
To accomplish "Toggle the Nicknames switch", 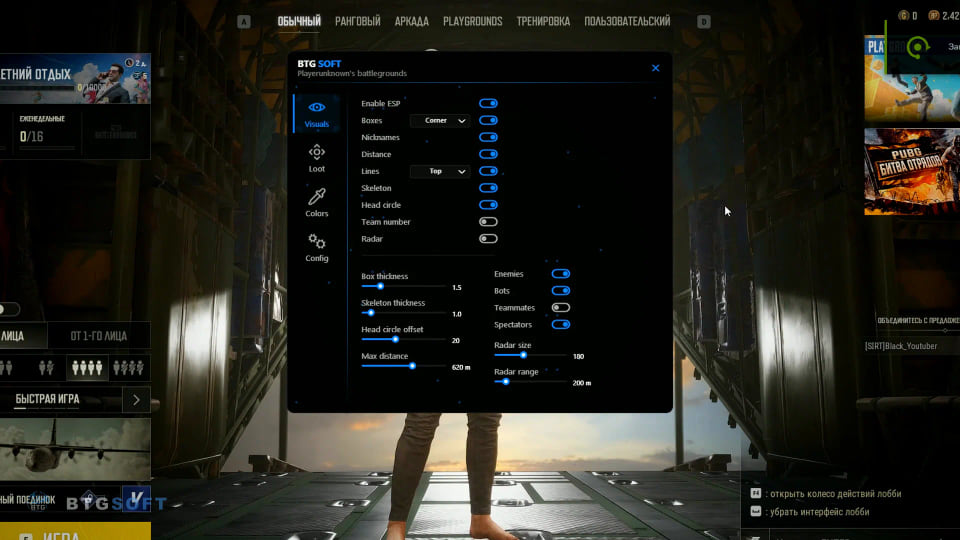I will point(488,137).
